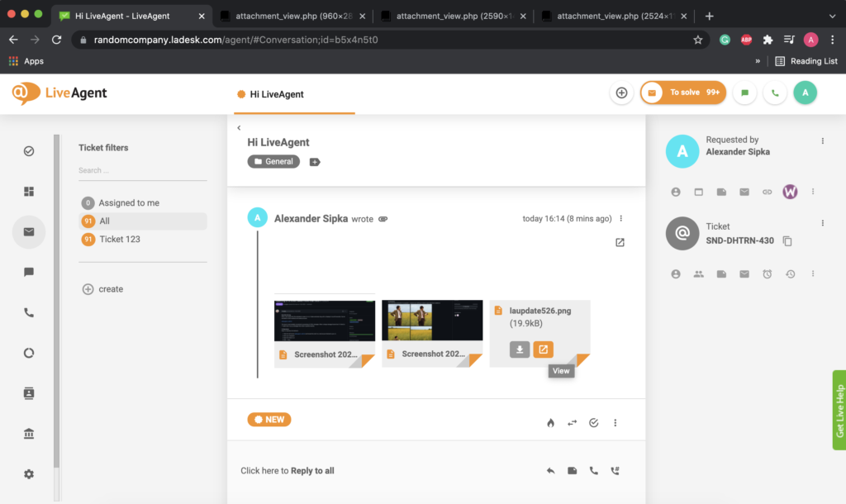The image size is (846, 504).
Task: Open the ticket options three-dot menu
Action: (822, 222)
